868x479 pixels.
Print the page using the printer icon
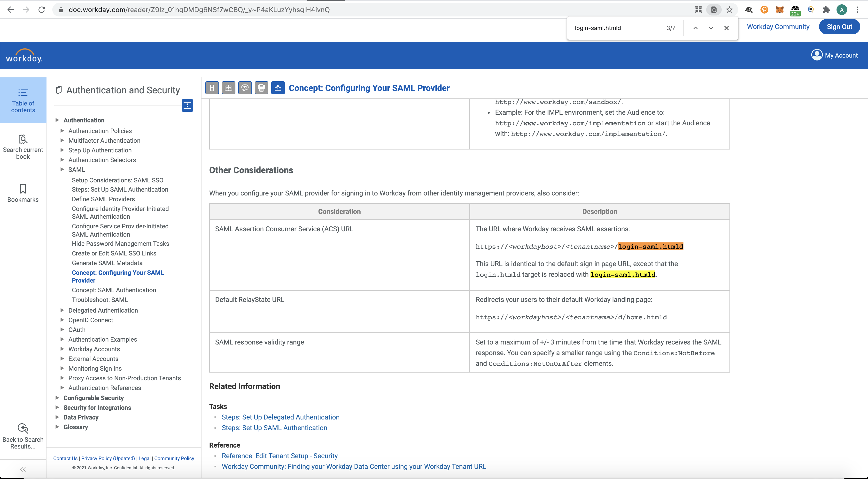click(x=262, y=88)
